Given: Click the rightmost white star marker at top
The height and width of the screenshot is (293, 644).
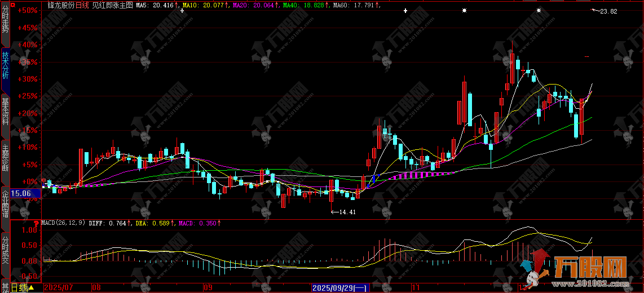Looking at the screenshot, I should (539, 10).
